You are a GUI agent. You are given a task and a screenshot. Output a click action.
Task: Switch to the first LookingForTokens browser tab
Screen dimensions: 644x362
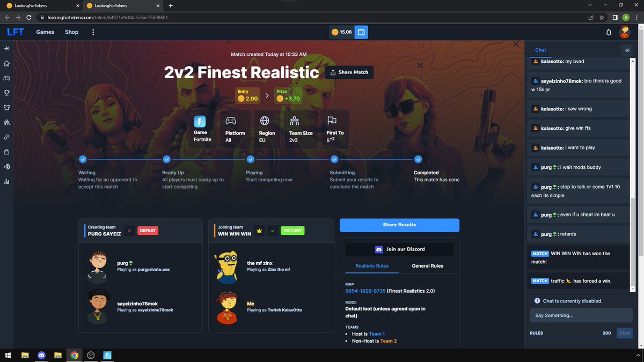coord(42,5)
